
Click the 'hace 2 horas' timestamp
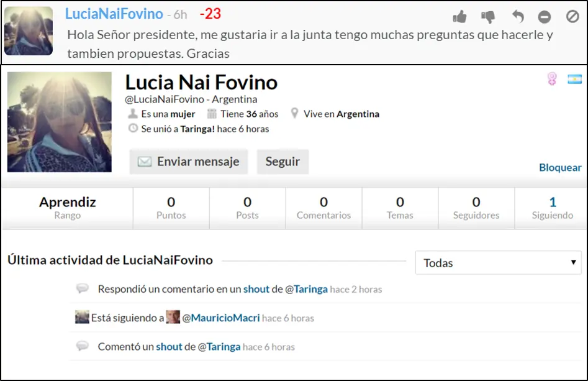[356, 290]
